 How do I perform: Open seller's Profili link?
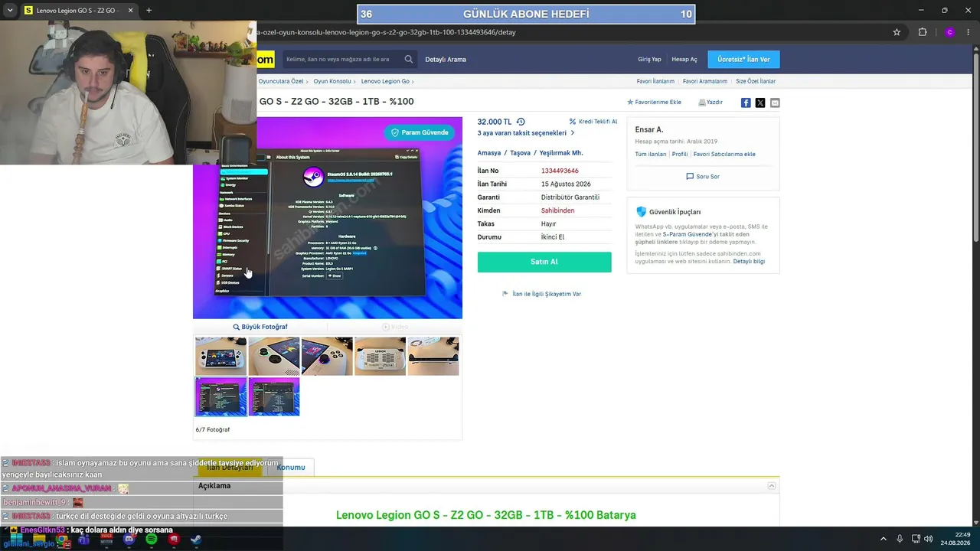coord(680,154)
